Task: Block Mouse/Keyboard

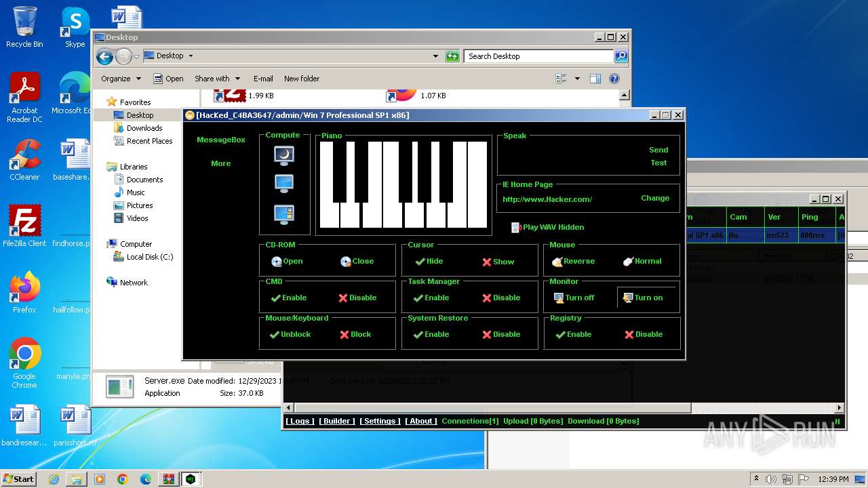Action: (x=355, y=334)
